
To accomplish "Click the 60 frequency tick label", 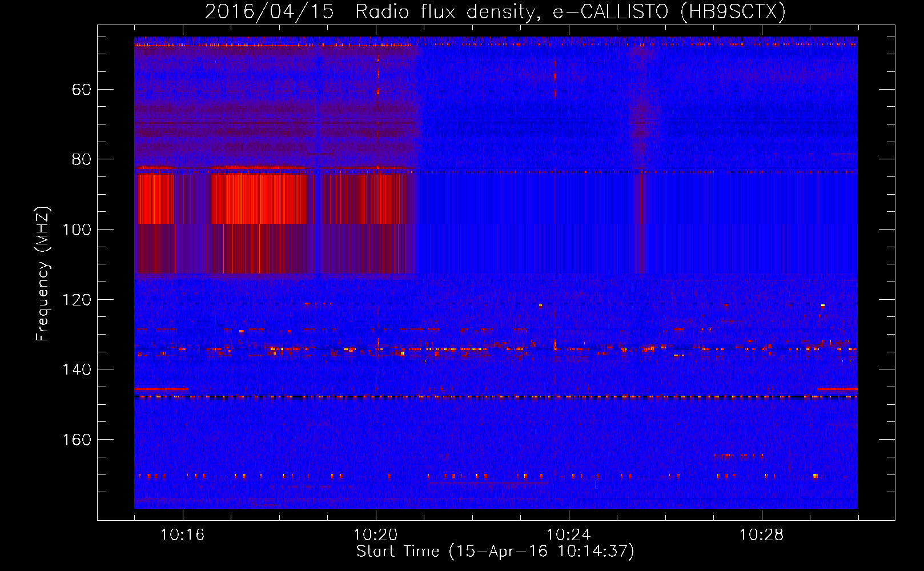I will [x=82, y=90].
